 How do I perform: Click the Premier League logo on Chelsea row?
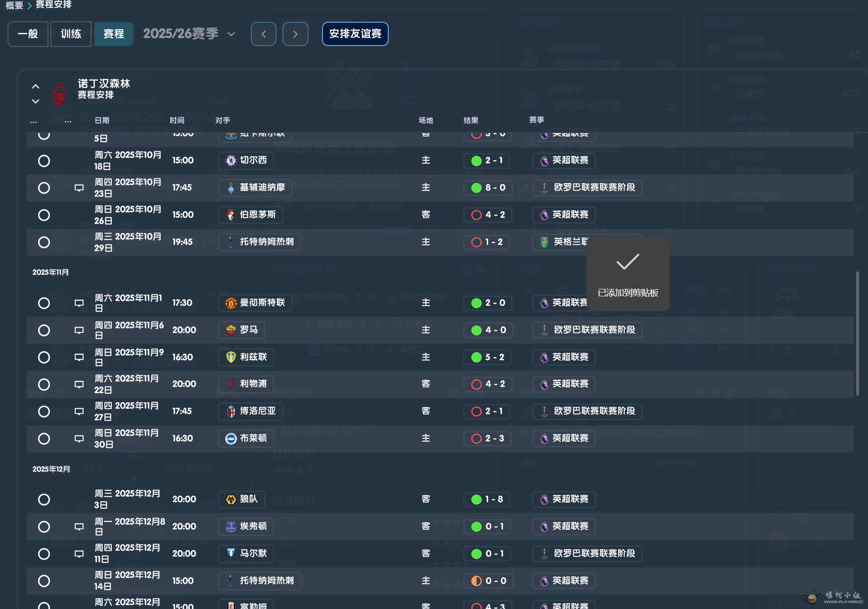pyautogui.click(x=544, y=161)
